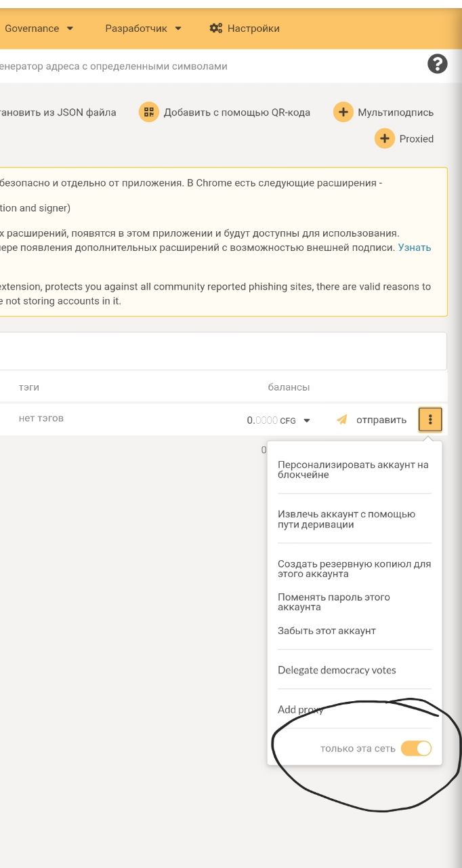Open the Настройки tab

245,28
